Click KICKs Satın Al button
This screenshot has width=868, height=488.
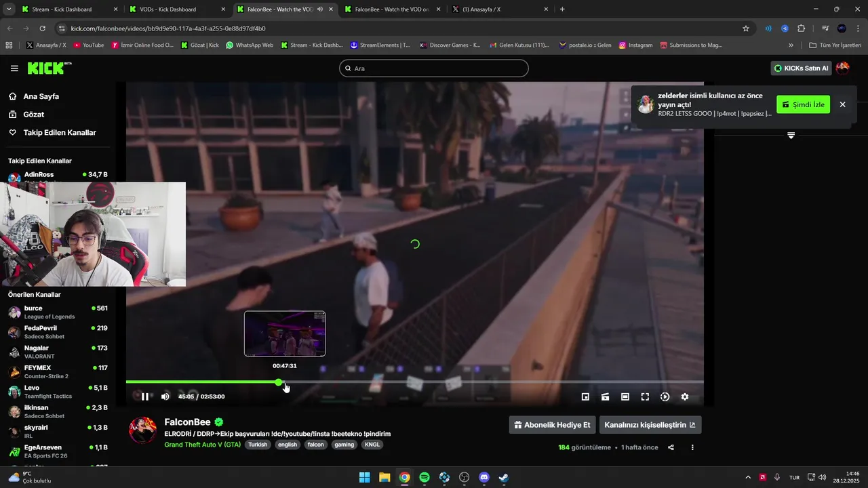pyautogui.click(x=801, y=68)
